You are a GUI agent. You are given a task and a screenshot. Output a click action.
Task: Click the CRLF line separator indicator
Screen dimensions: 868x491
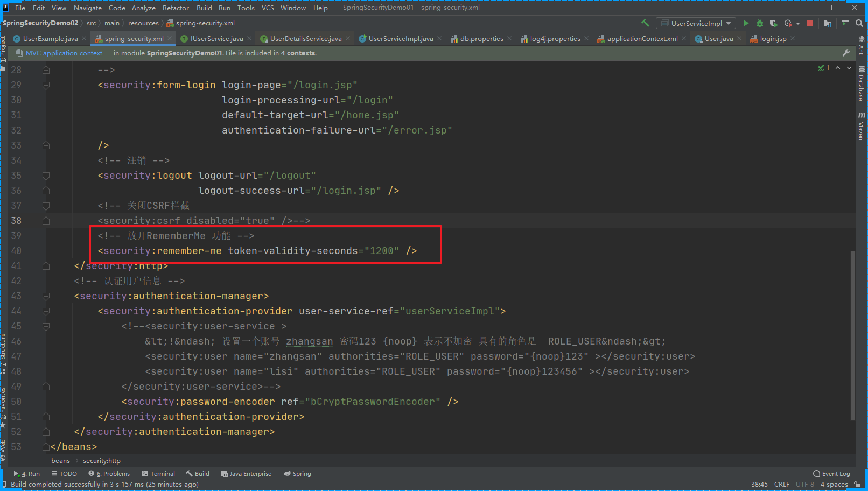tap(782, 485)
